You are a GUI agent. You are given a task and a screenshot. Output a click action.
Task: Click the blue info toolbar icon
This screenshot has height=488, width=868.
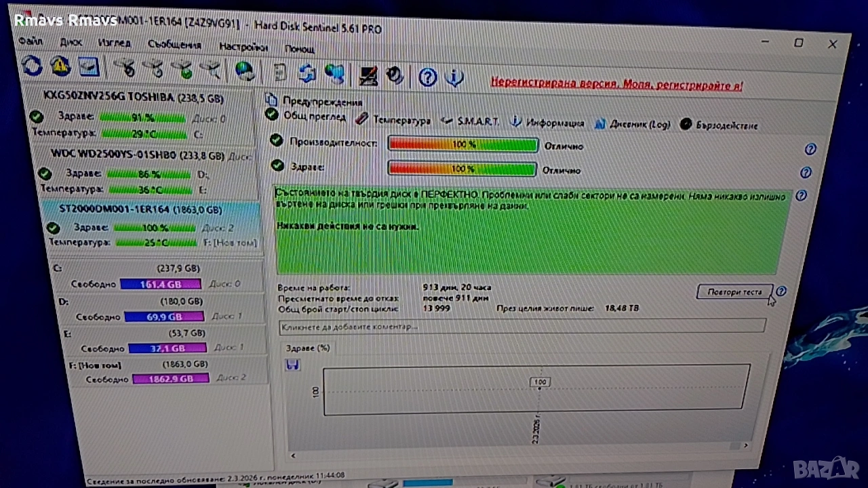click(x=454, y=77)
